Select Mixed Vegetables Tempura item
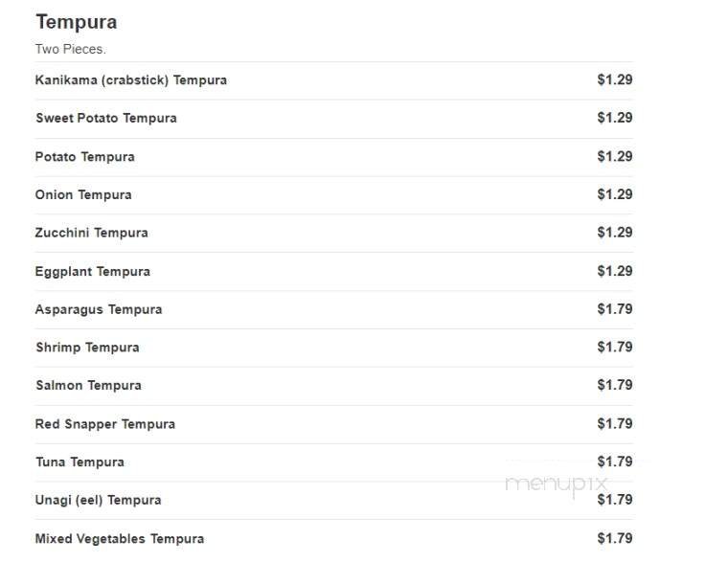This screenshot has height=563, width=728. (x=120, y=539)
